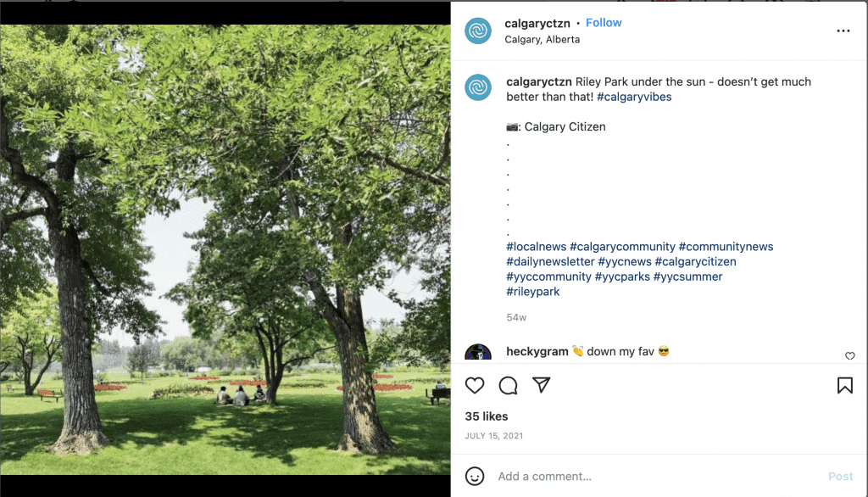Share post via paper plane icon
The width and height of the screenshot is (868, 497).
[542, 386]
